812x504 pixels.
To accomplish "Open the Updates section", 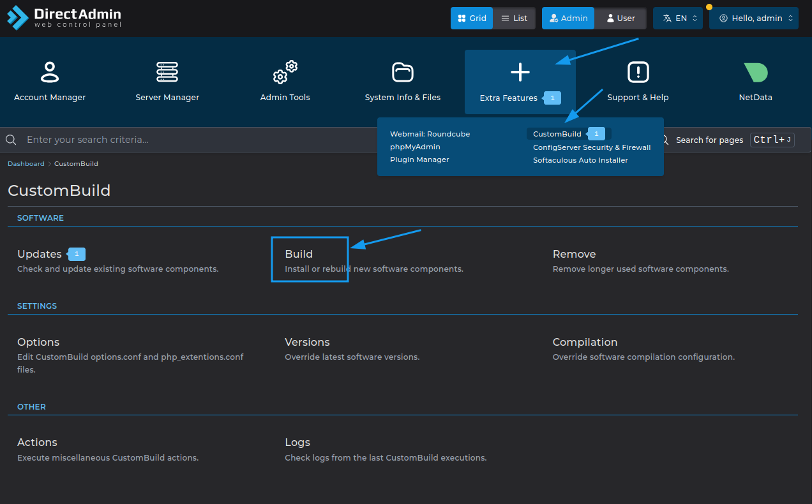I will [x=40, y=254].
